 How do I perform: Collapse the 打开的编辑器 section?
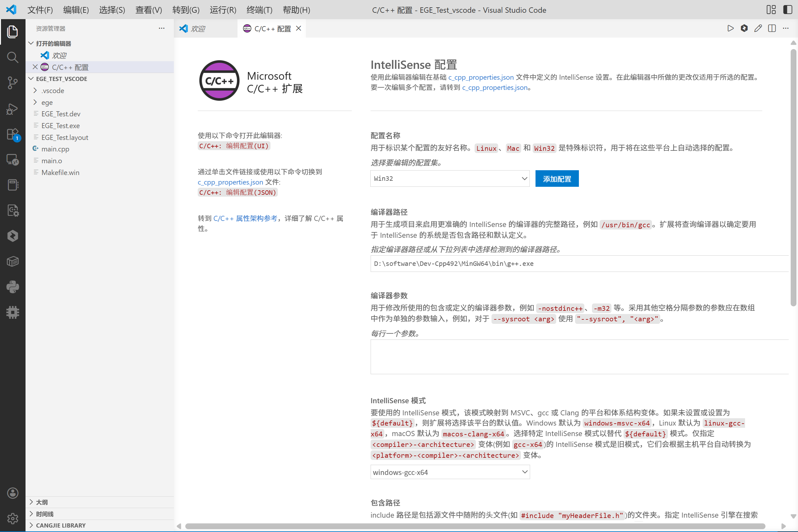(31, 43)
